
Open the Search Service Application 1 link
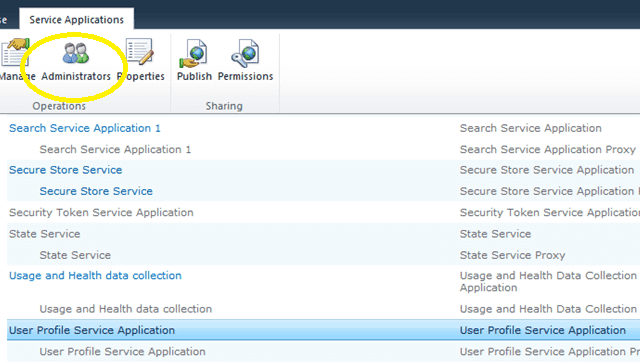coord(85,128)
